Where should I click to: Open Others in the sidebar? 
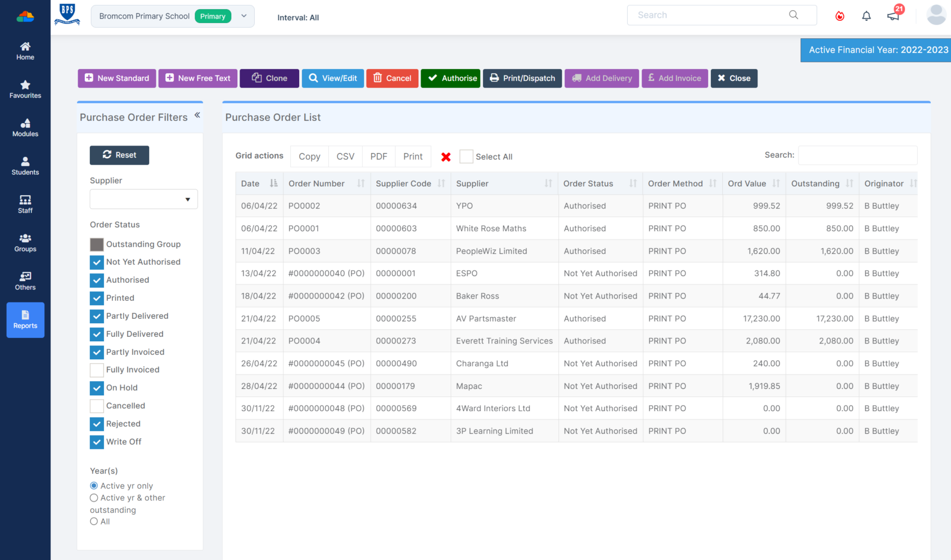coord(25,281)
